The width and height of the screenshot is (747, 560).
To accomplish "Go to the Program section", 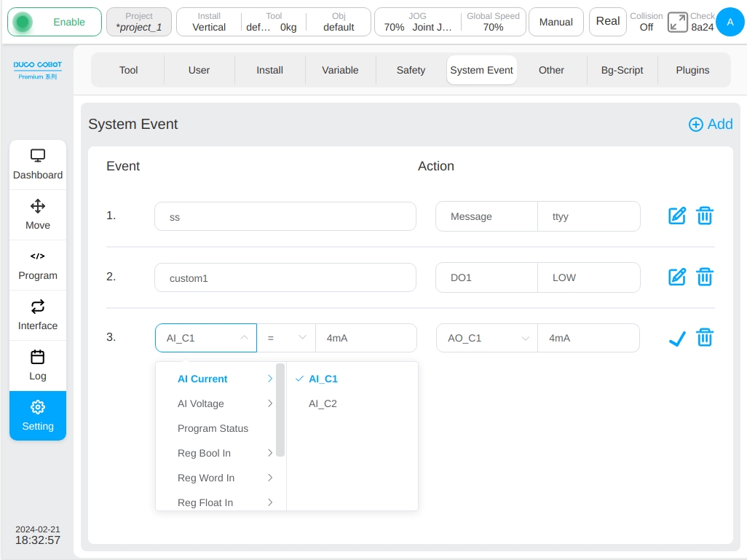I will pyautogui.click(x=38, y=266).
